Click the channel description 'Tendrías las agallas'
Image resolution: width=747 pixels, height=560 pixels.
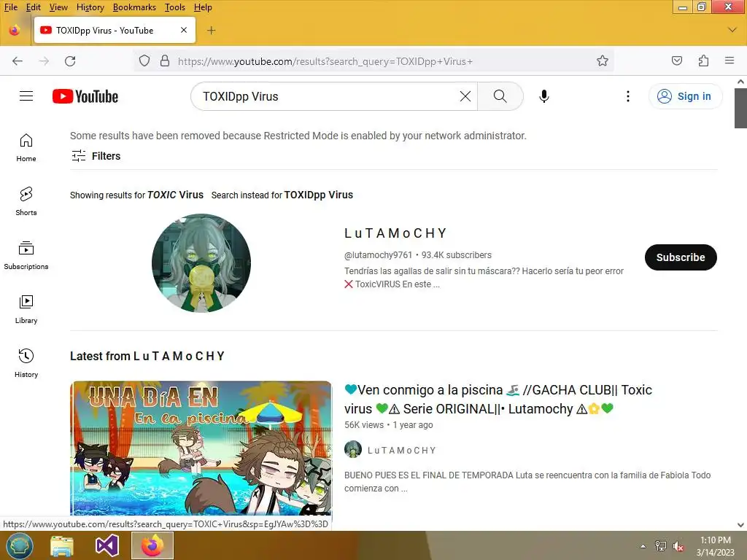click(484, 278)
